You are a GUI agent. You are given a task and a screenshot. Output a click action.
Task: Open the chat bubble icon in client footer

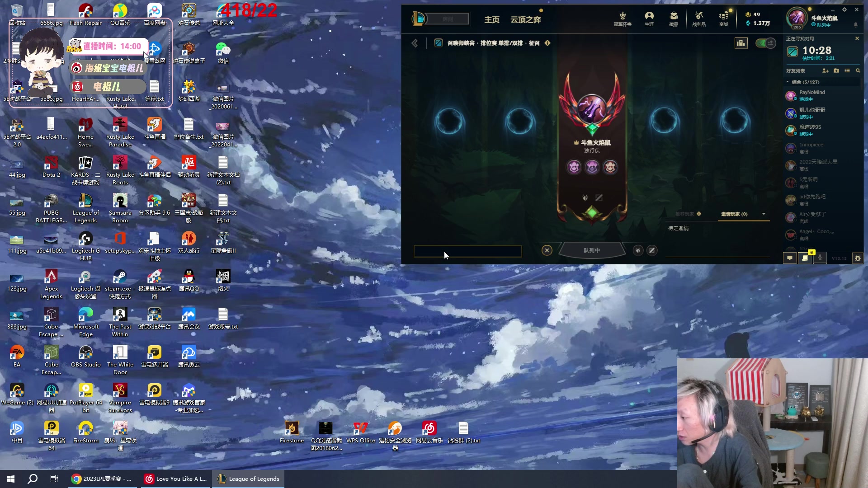pos(790,258)
